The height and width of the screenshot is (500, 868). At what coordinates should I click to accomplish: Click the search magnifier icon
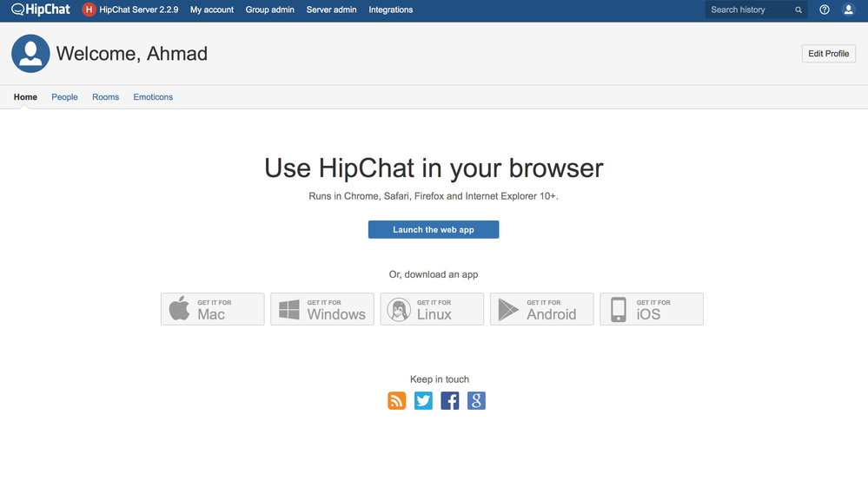(798, 10)
